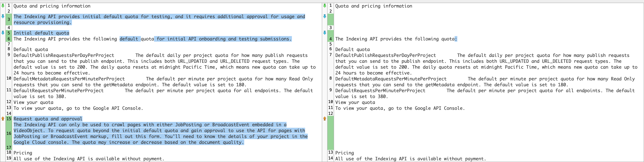Image resolution: width=644 pixels, height=162 pixels.
Task: Click lower blue arrow near right pane line 4
Action: (325, 33)
